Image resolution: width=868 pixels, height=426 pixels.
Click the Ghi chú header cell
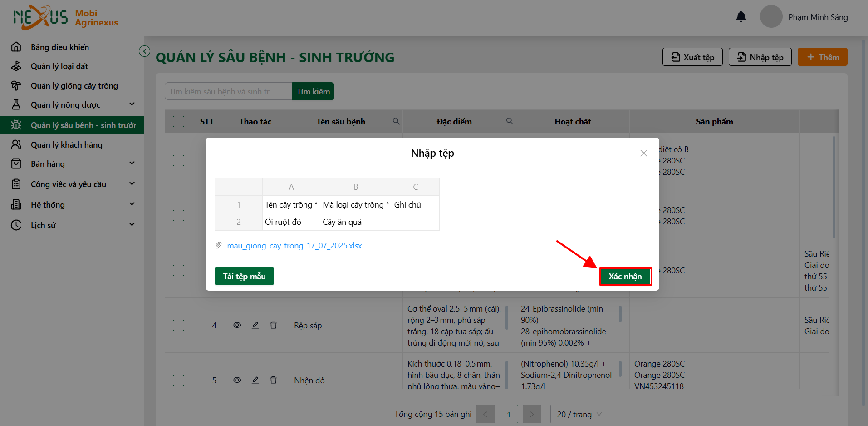coord(416,205)
